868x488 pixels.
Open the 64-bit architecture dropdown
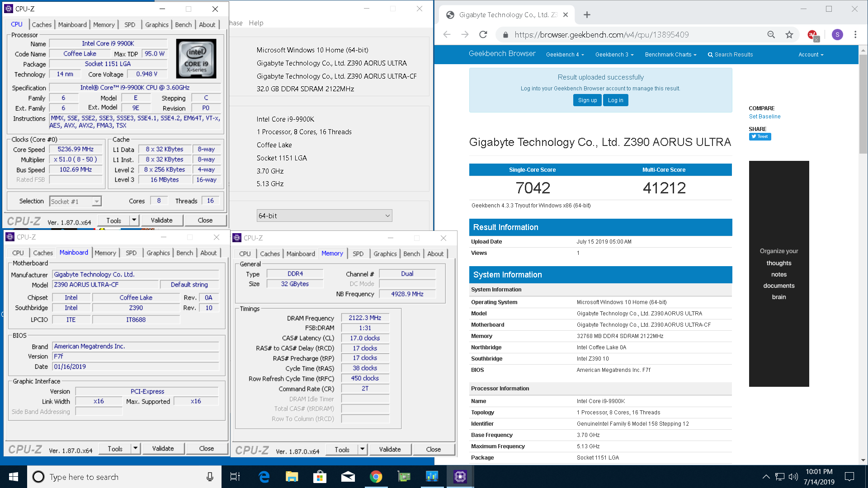(324, 216)
